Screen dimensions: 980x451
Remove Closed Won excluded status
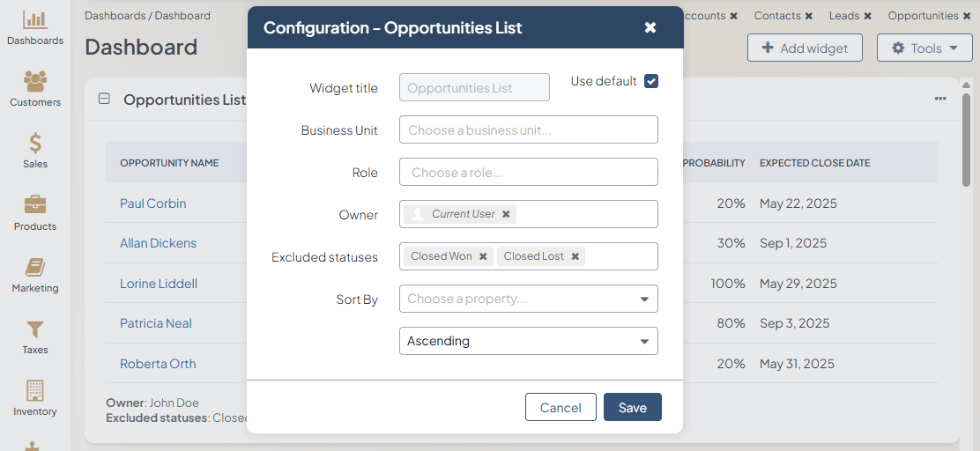[483, 256]
